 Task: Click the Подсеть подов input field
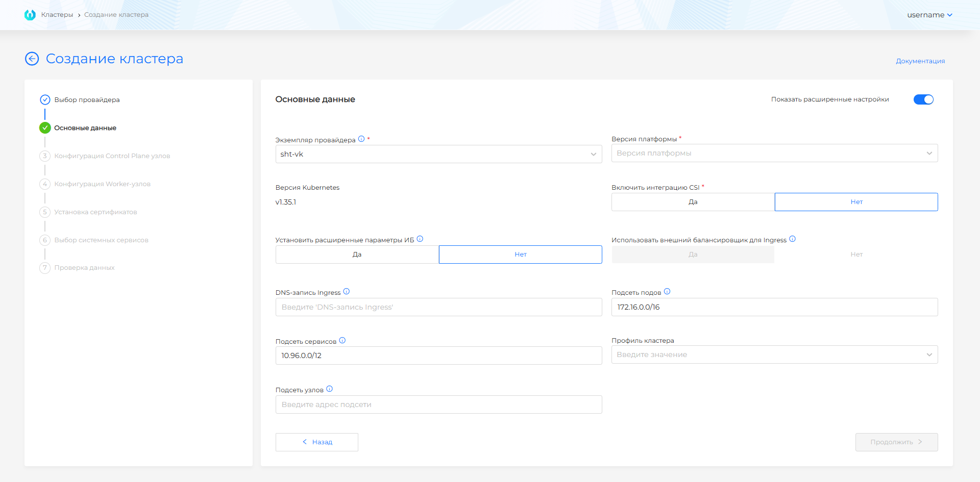(775, 307)
